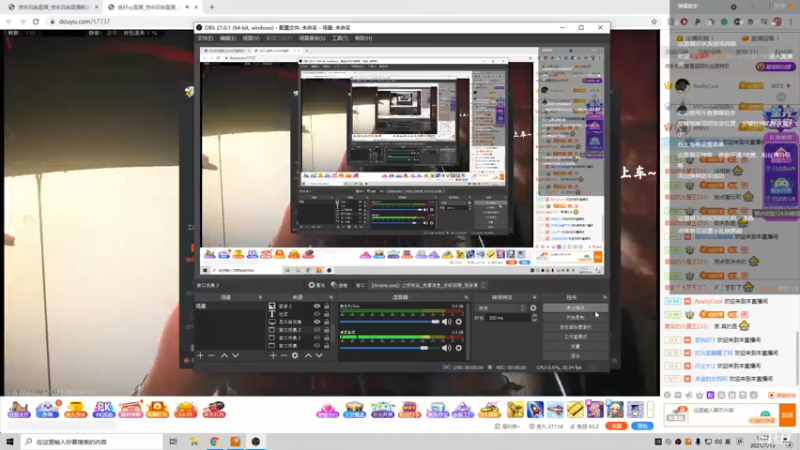
Task: Open the OBS Edit menu
Action: [228, 38]
